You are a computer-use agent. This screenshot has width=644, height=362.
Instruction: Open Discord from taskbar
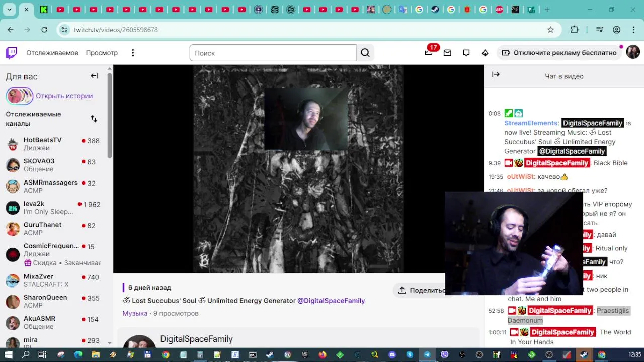(392, 354)
